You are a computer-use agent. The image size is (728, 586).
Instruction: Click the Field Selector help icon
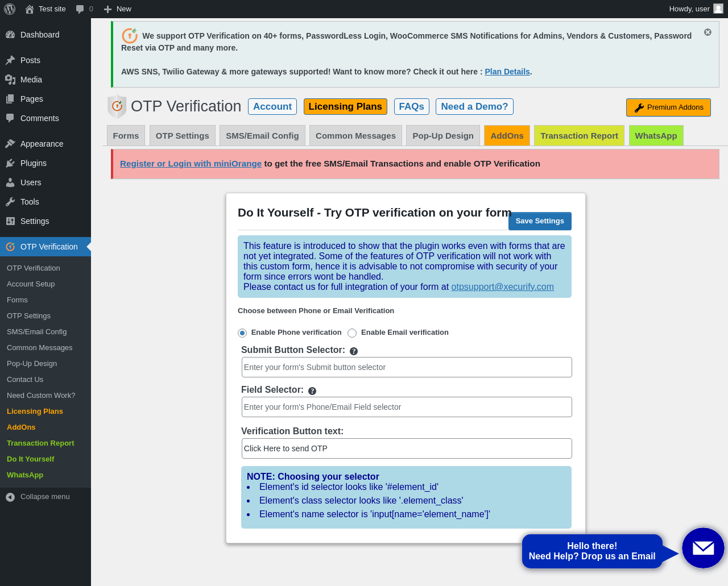[312, 391]
